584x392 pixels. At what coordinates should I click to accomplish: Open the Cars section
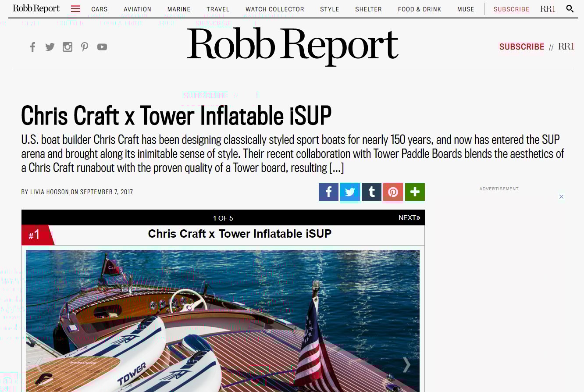(100, 9)
